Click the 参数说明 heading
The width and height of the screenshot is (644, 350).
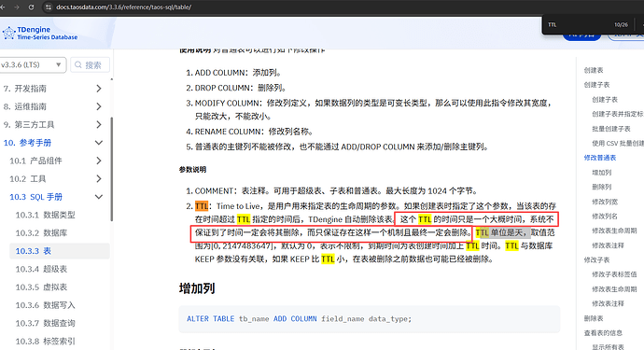[x=192, y=169]
